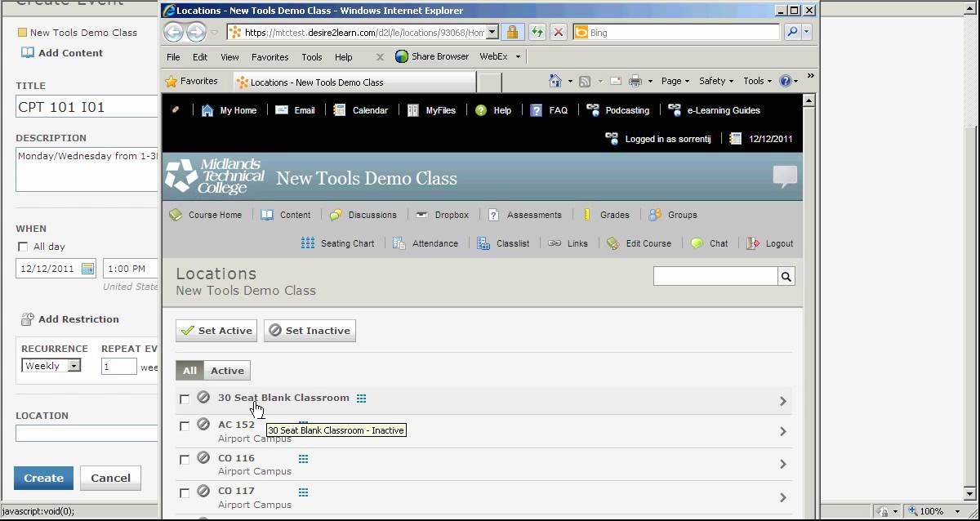Click the My Home house icon
Image resolution: width=980 pixels, height=521 pixels.
click(207, 110)
